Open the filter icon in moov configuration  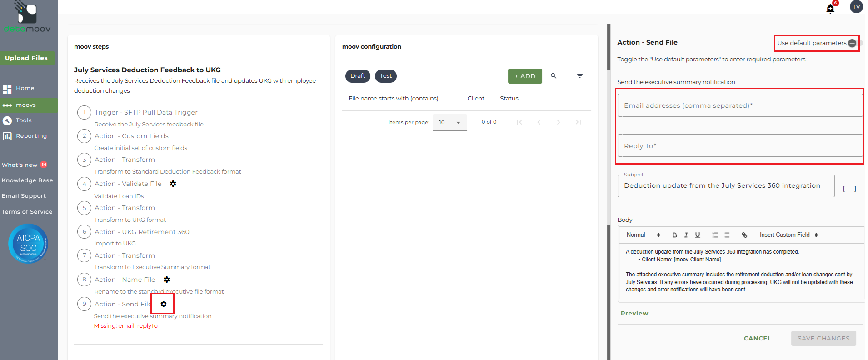(x=580, y=76)
